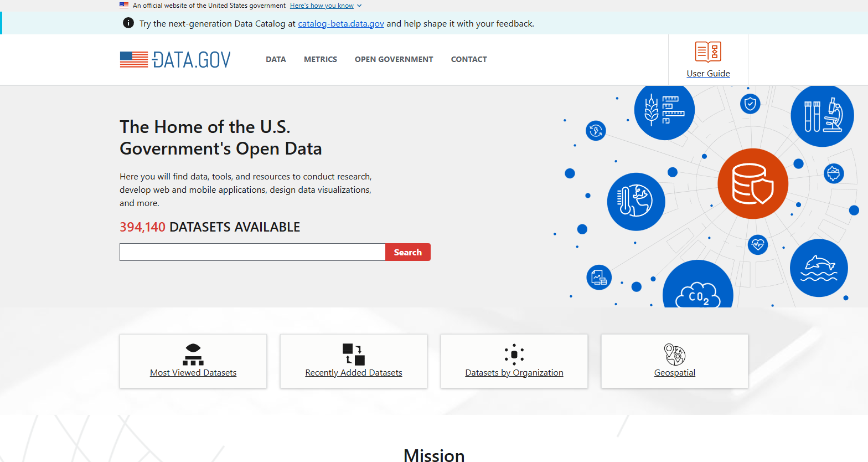Open the DATA menu item
The height and width of the screenshot is (462, 868).
(x=276, y=59)
